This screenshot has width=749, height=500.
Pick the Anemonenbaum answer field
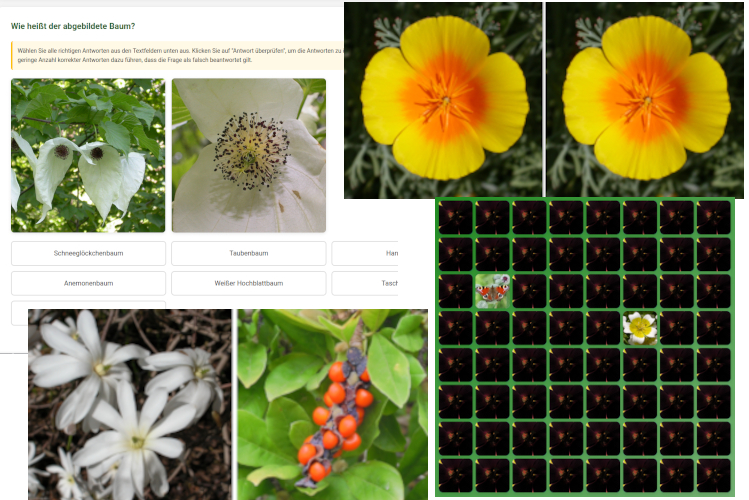(88, 283)
